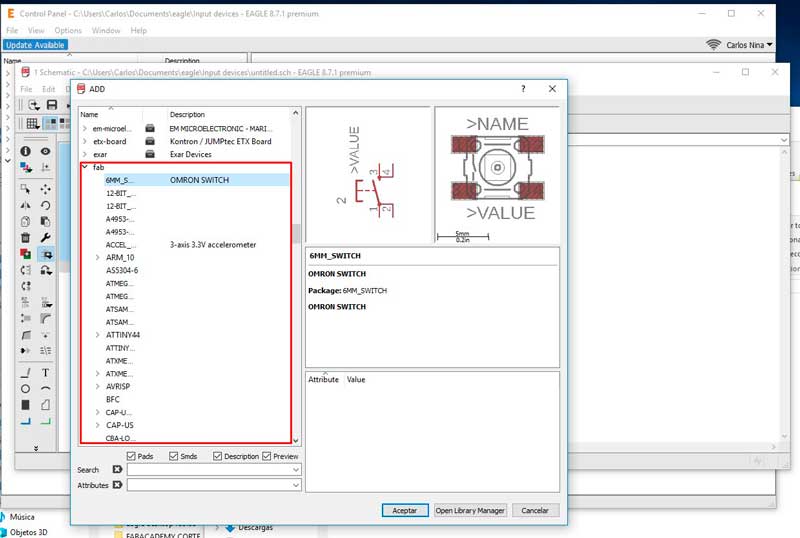Show more tools with the double chevron

point(36,448)
